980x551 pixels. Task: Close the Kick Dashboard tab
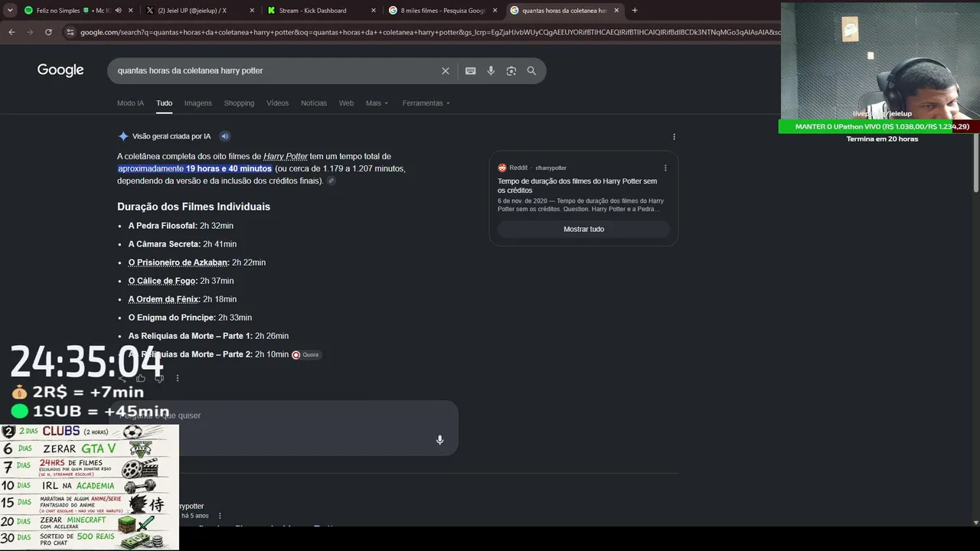click(373, 11)
